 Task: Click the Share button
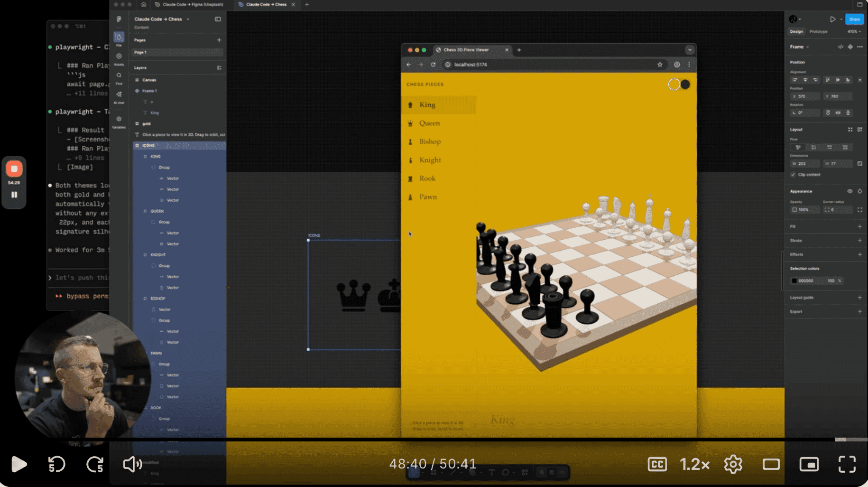pyautogui.click(x=854, y=19)
